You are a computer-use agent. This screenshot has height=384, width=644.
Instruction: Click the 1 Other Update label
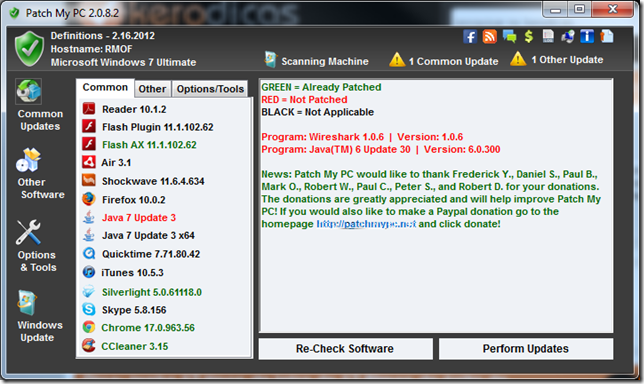[567, 60]
